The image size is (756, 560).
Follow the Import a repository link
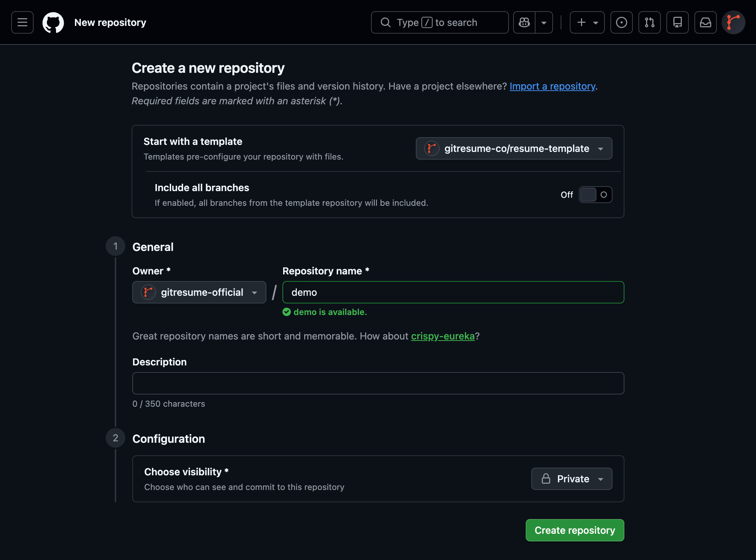[552, 86]
